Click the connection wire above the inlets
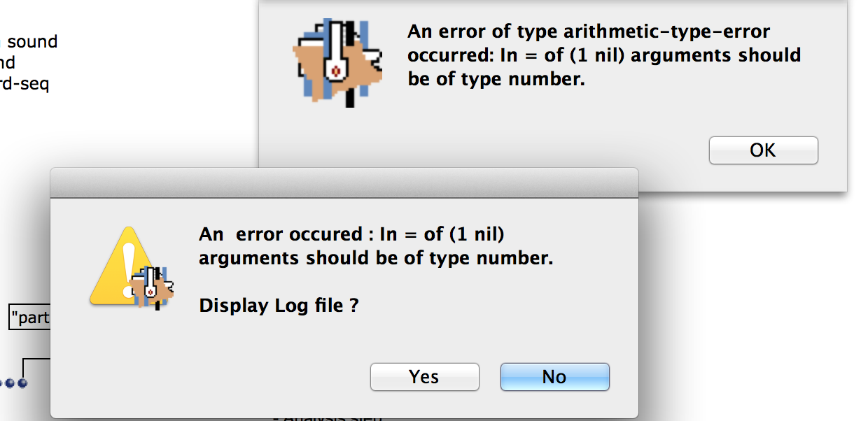This screenshot has width=868, height=421. point(35,359)
